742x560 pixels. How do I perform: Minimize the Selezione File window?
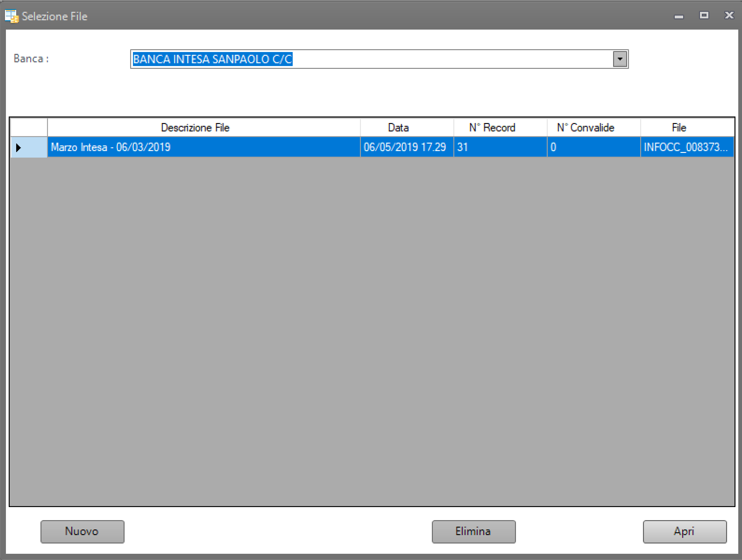point(678,16)
